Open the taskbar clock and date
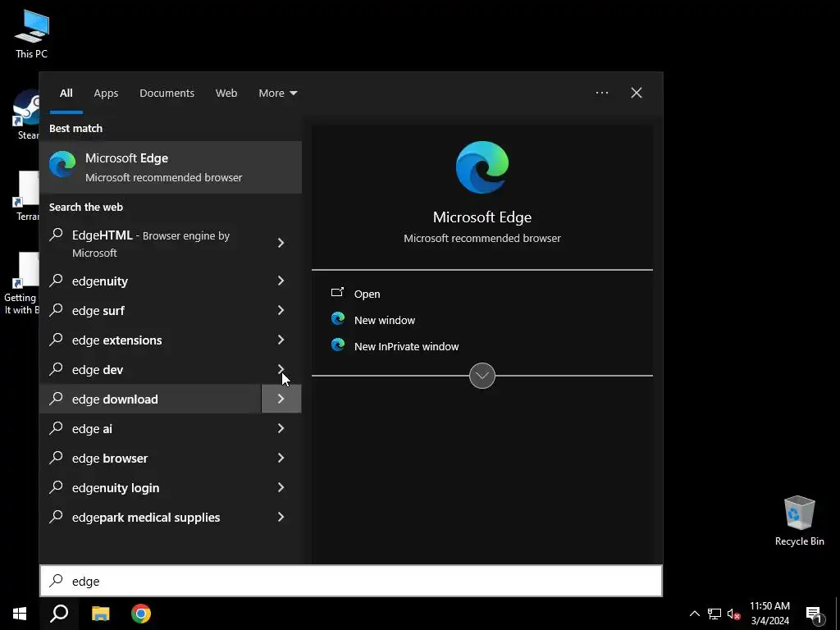 (769, 614)
